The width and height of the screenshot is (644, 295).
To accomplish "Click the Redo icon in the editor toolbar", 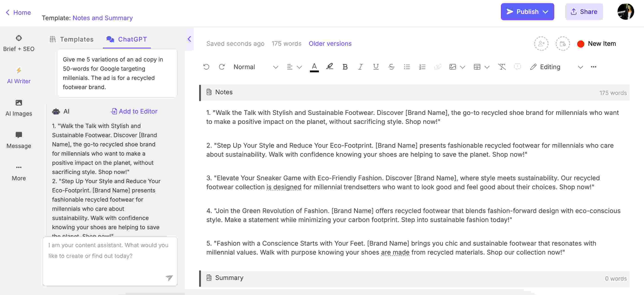I will (x=222, y=67).
